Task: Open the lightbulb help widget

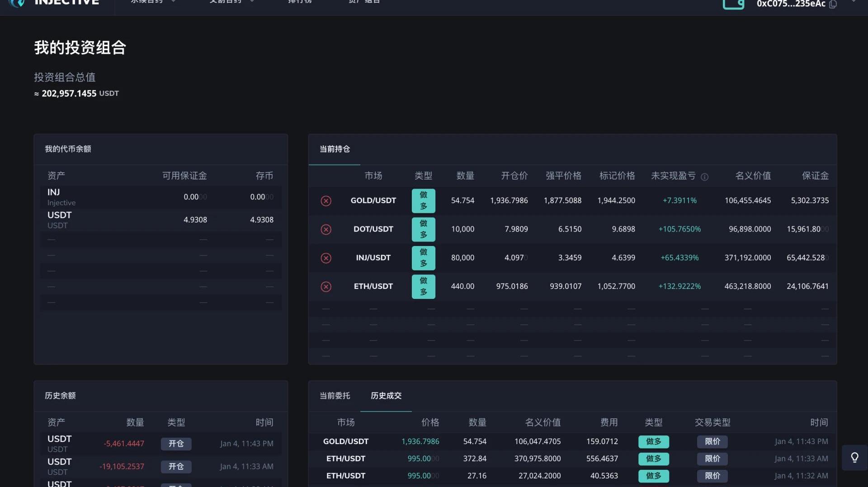Action: coord(854,458)
